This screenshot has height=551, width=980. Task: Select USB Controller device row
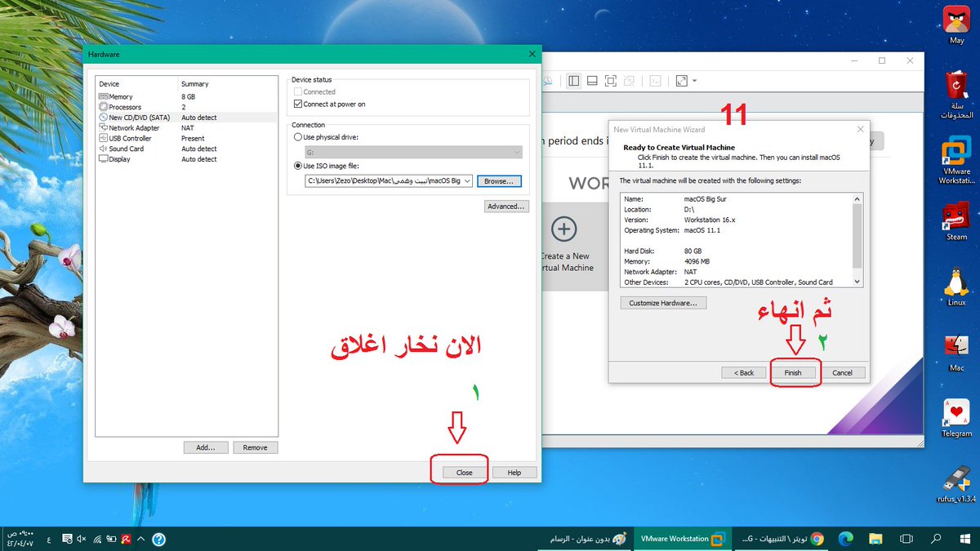click(186, 138)
